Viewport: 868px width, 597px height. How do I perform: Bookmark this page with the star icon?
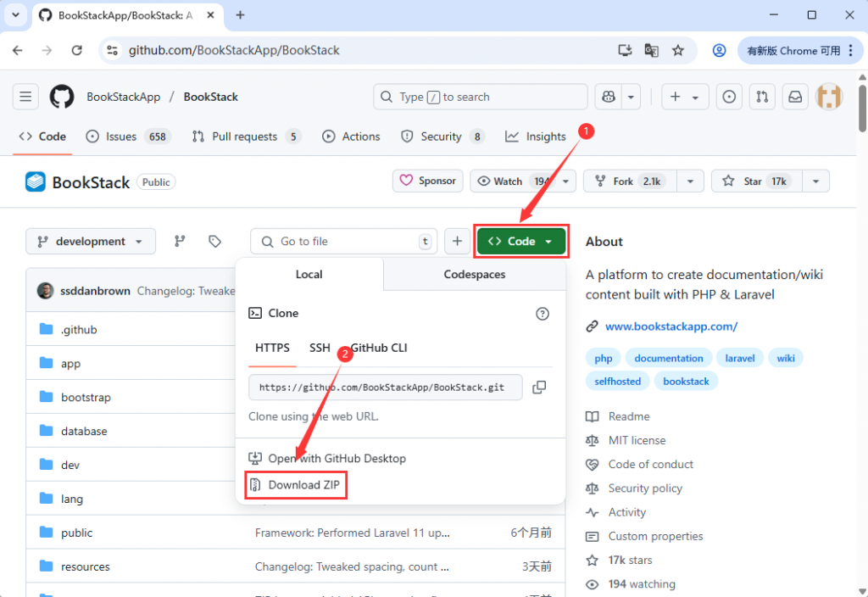coord(678,51)
